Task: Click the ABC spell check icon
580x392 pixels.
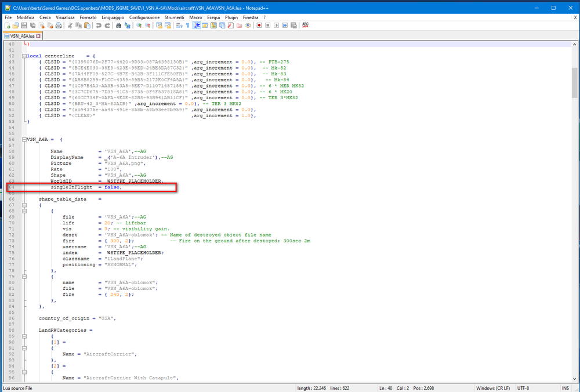Action: click(305, 26)
